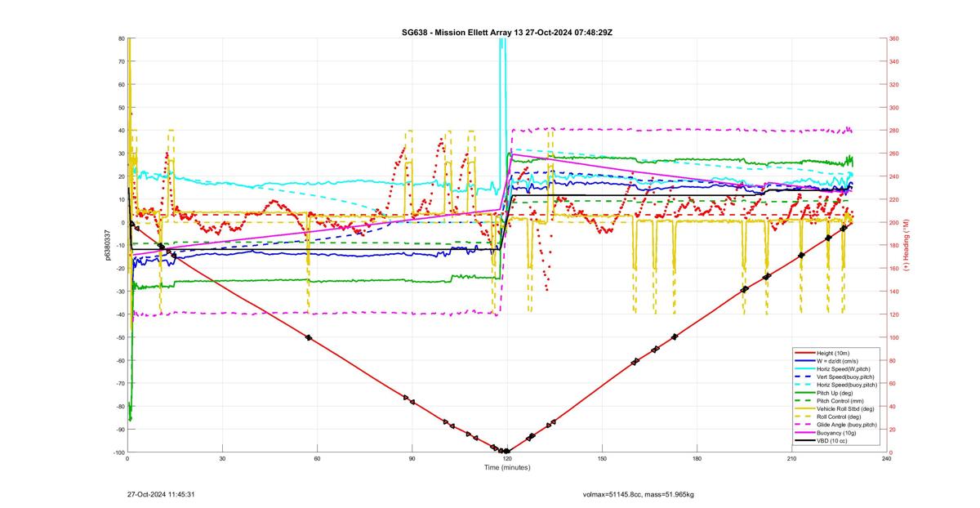The width and height of the screenshot is (980, 508).
Task: Click left y-axis tick label -100
Action: point(118,452)
